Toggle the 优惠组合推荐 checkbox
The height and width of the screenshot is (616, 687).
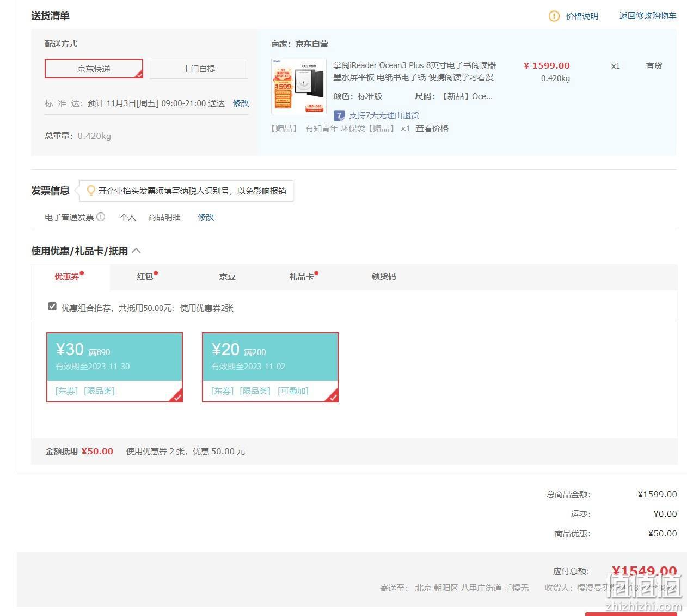click(52, 307)
